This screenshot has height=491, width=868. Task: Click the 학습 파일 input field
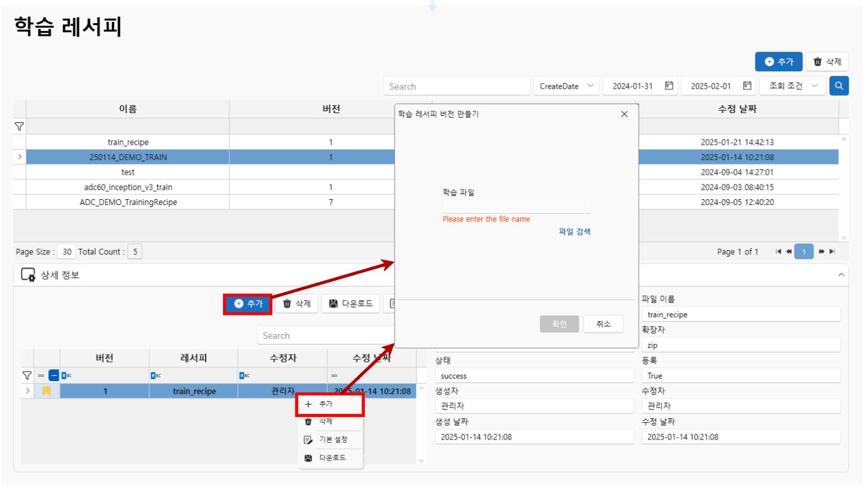(516, 206)
